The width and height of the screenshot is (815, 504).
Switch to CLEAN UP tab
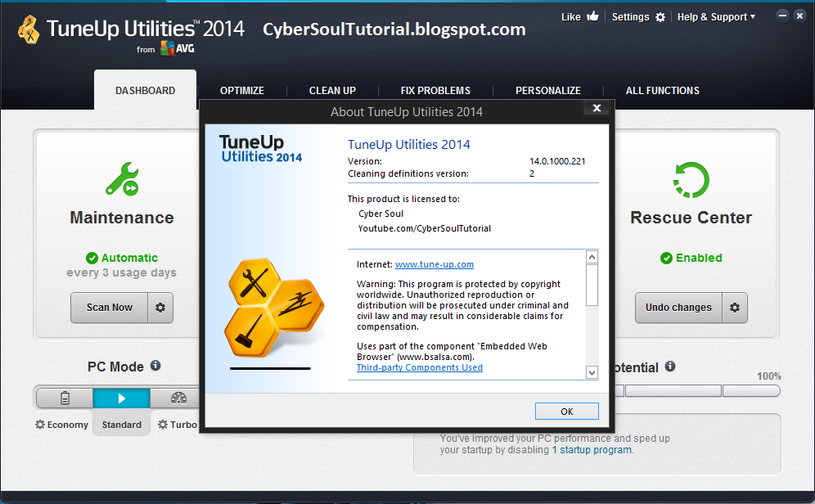[332, 90]
